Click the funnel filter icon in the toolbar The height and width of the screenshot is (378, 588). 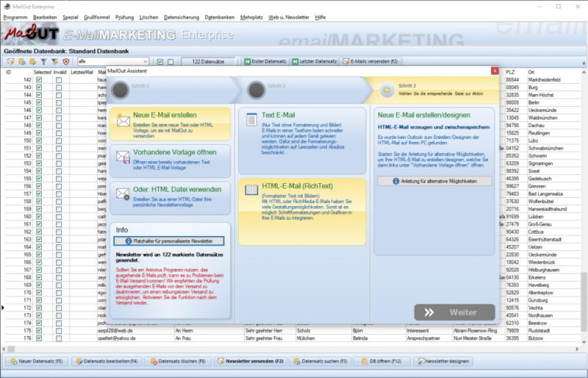[x=44, y=62]
